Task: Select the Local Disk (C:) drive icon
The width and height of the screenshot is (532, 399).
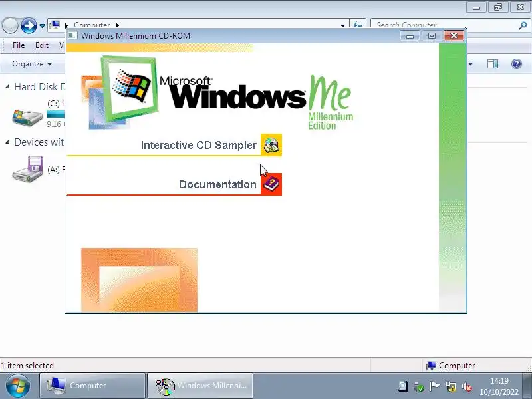Action: (27, 117)
